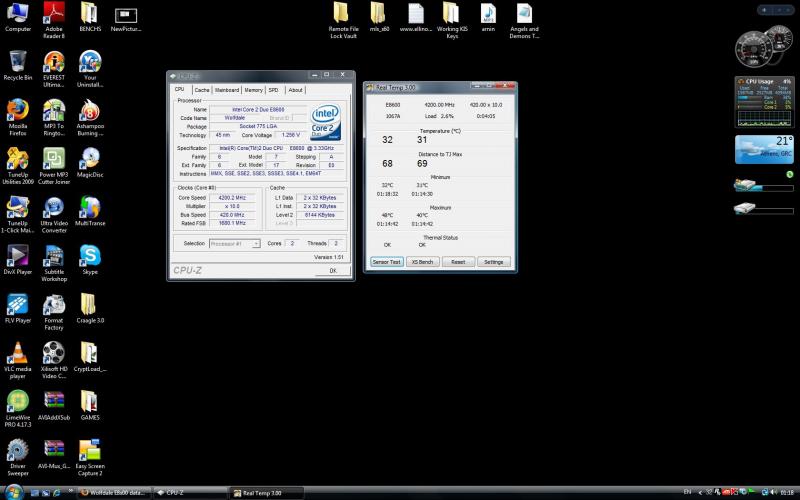800x500 pixels.
Task: Switch to CPU-Z Mainboard tab
Action: 227,90
